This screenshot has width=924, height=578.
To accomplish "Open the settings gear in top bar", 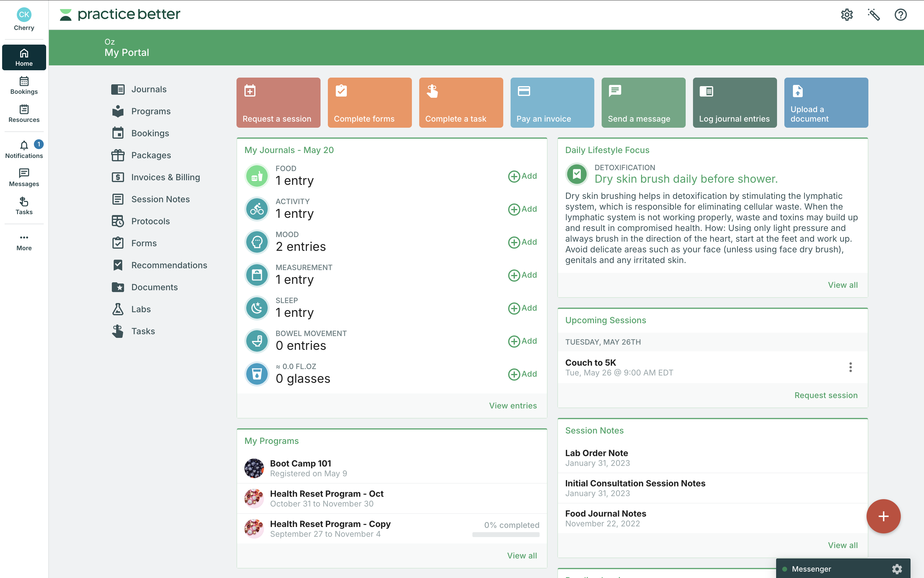I will click(846, 15).
